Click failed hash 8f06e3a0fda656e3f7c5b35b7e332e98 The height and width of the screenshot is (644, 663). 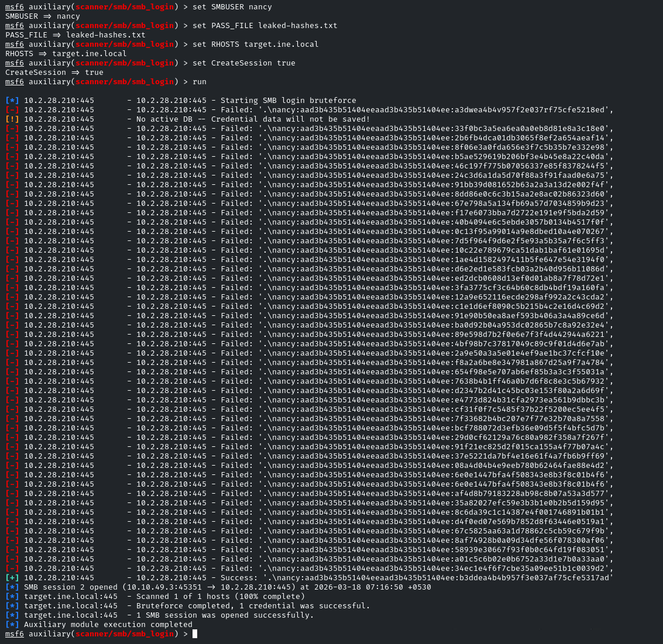tap(530, 147)
